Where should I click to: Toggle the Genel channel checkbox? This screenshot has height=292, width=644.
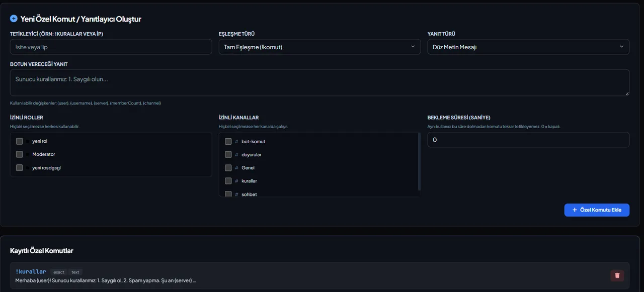(x=228, y=168)
